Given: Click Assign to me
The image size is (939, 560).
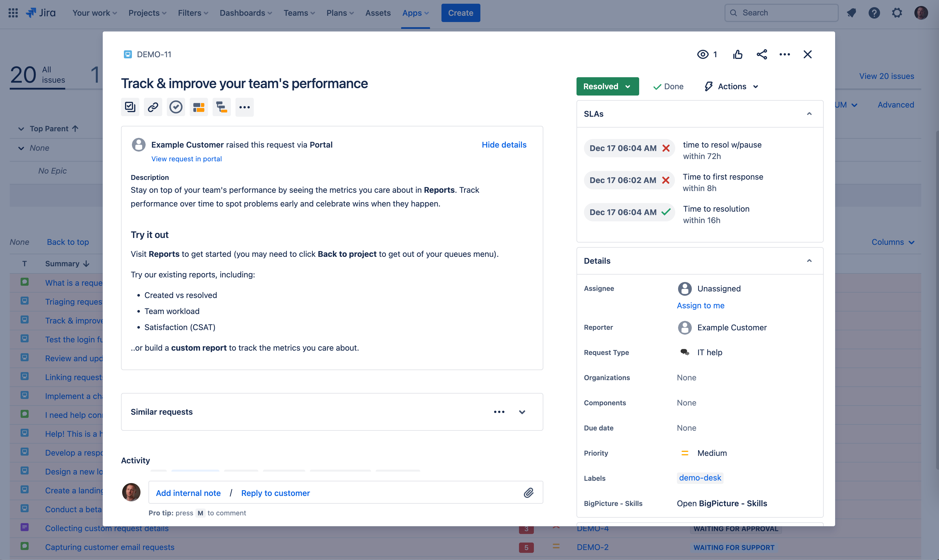Looking at the screenshot, I should tap(700, 305).
